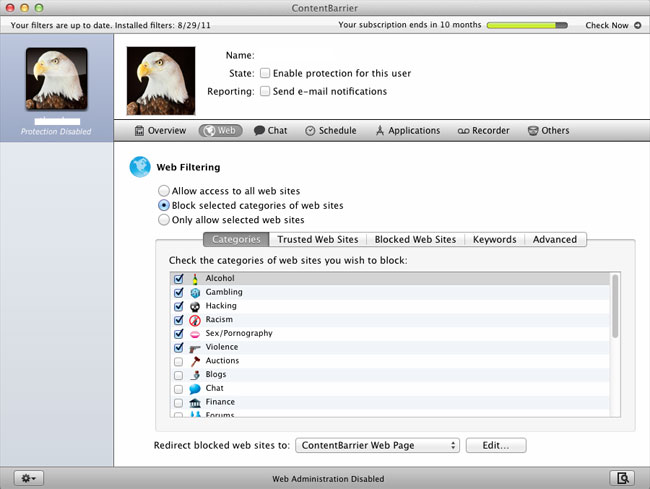The width and height of the screenshot is (650, 489).
Task: Click the Racism category icon
Action: pyautogui.click(x=195, y=320)
